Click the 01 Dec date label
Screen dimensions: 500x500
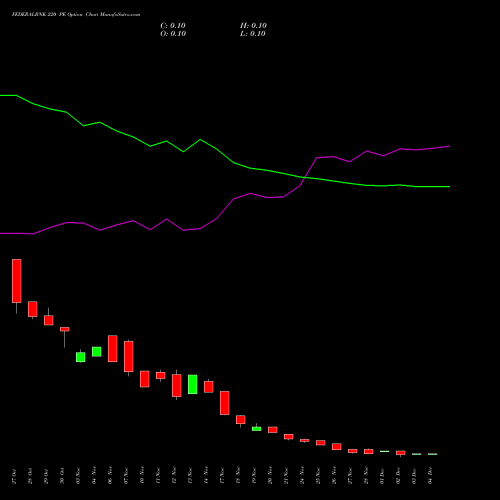pyautogui.click(x=382, y=476)
